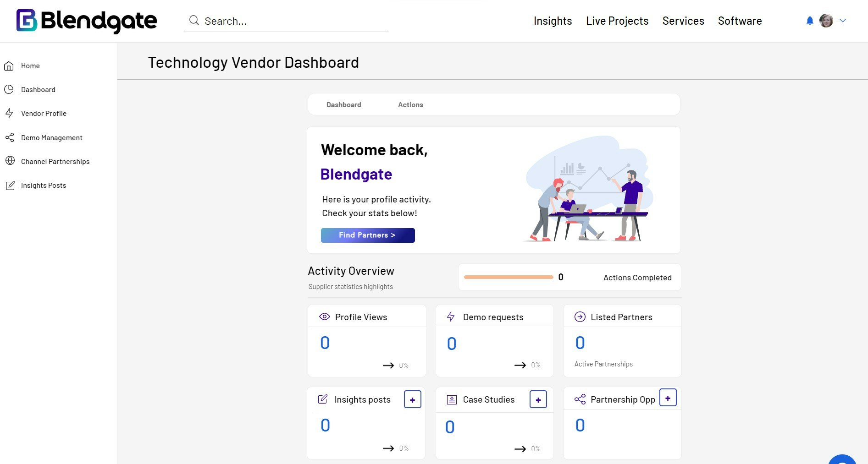Image resolution: width=868 pixels, height=464 pixels.
Task: Click the Actions Completed label
Action: (x=637, y=278)
